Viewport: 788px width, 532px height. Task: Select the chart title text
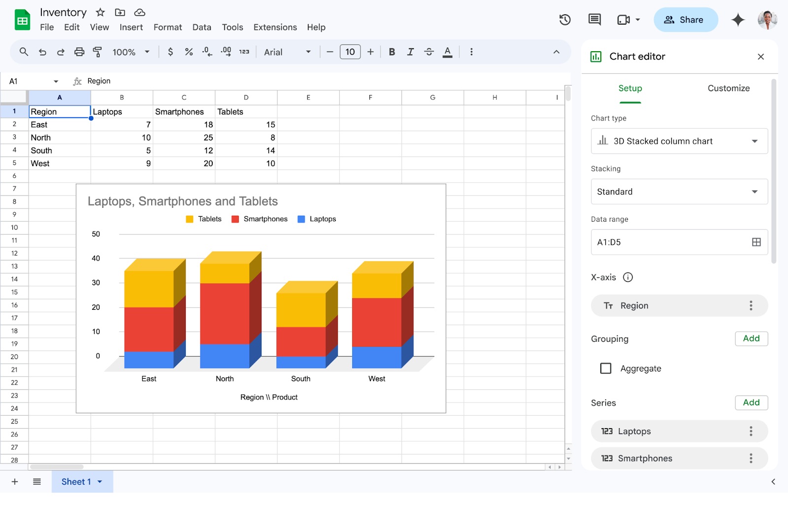point(183,201)
